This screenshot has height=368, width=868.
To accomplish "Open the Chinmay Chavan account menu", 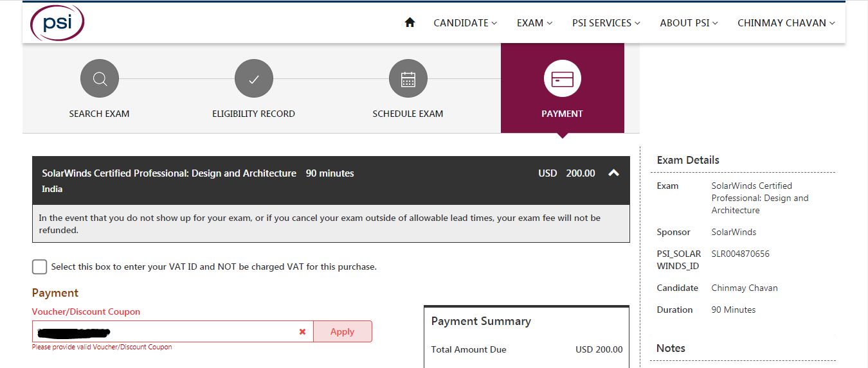I will point(786,22).
